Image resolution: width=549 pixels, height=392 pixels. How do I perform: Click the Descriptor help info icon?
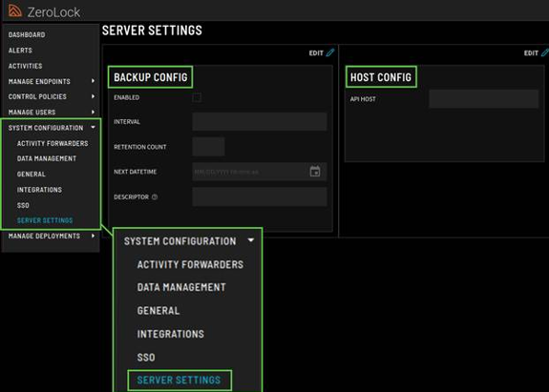[155, 196]
